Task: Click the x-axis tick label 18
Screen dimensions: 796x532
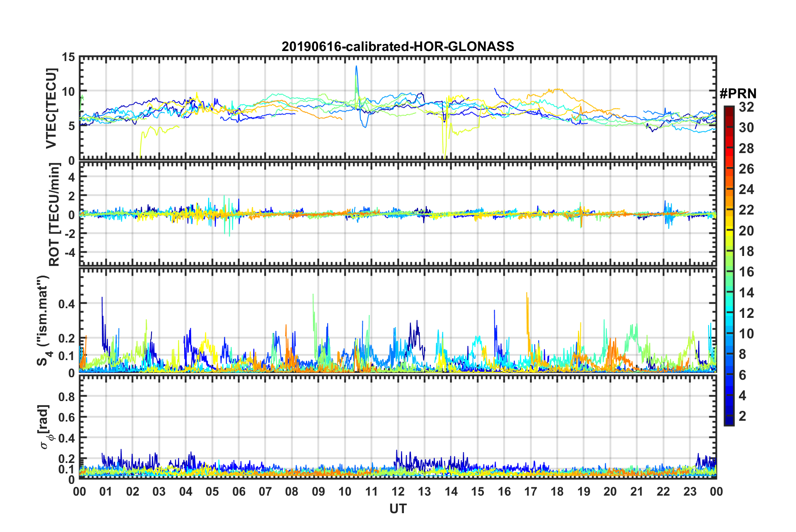Action: point(557,491)
